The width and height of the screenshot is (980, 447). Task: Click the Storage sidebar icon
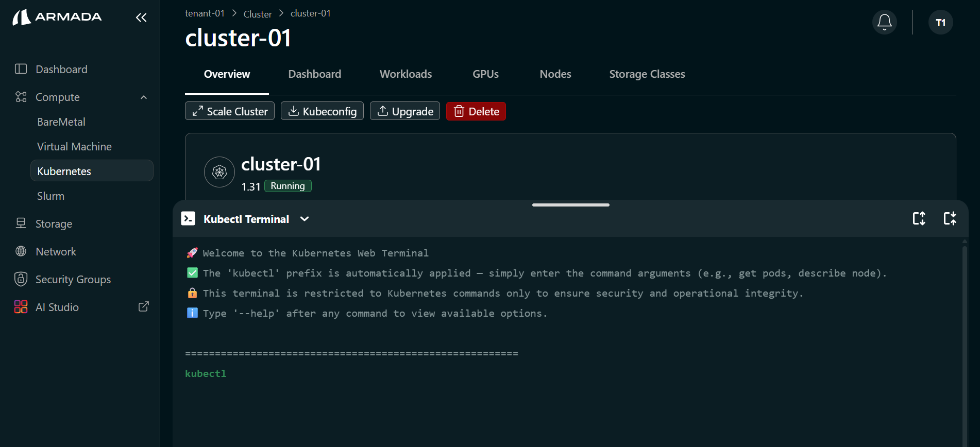pyautogui.click(x=21, y=223)
